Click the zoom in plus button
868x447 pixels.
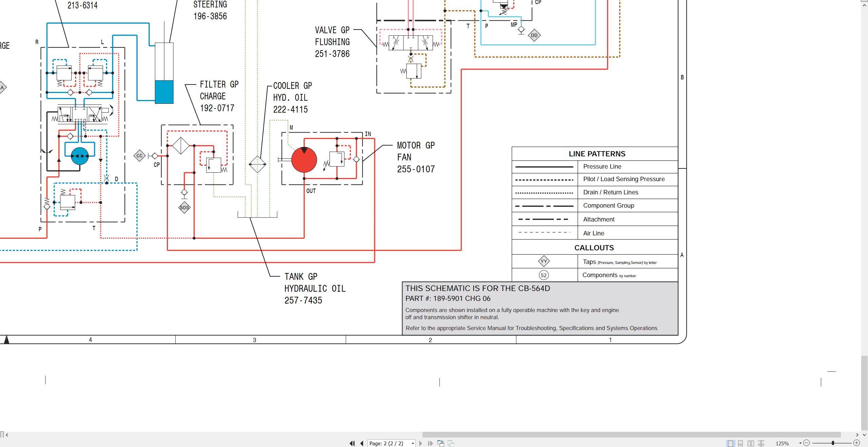(857, 443)
